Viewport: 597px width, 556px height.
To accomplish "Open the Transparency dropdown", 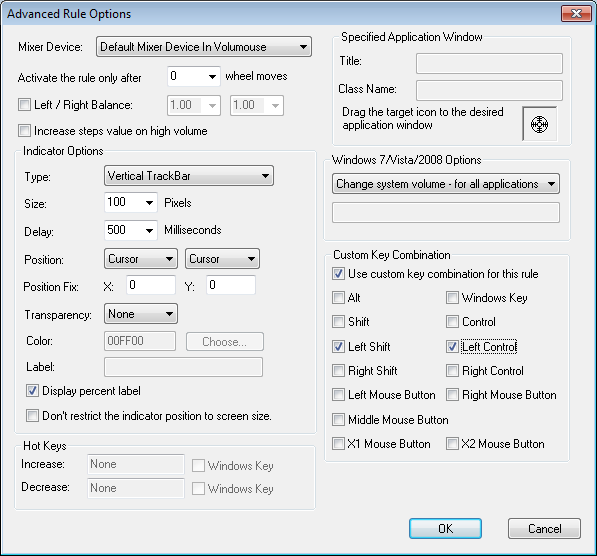I will (x=141, y=314).
